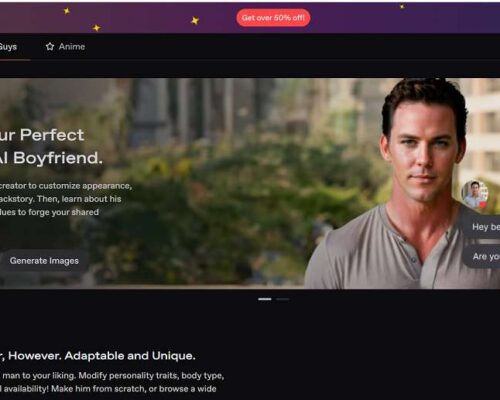Switch to the Anime tab
The image size is (500, 400).
pos(65,46)
